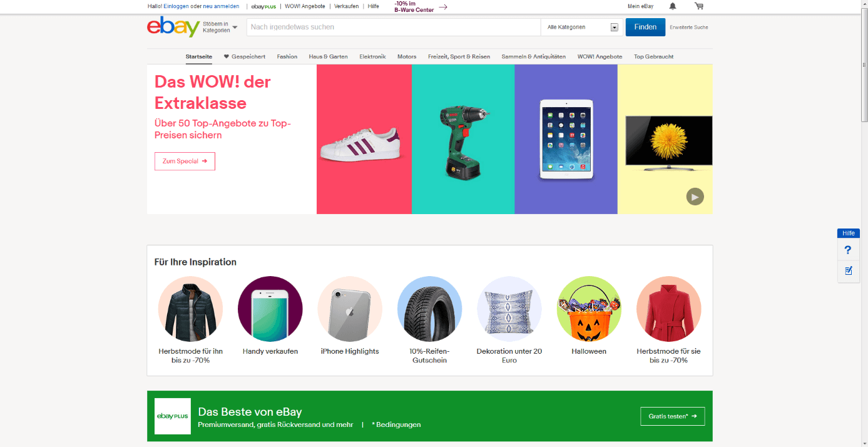Click the B-Ware Center arrow
The width and height of the screenshot is (868, 447).
443,7
